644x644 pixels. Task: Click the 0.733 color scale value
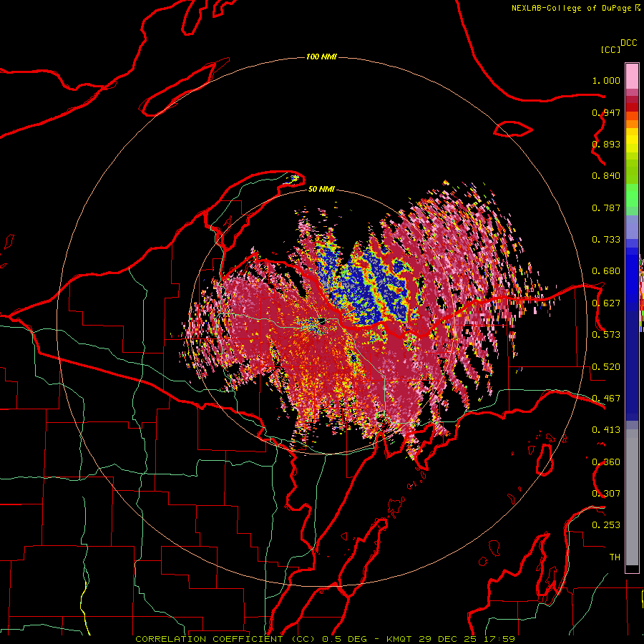(606, 240)
